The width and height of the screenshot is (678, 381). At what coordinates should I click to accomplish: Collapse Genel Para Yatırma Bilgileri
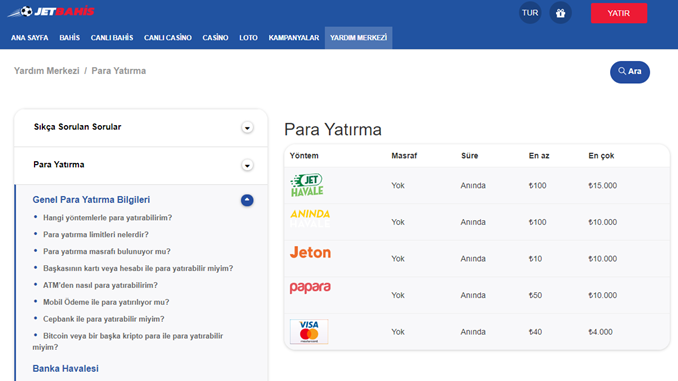click(x=247, y=200)
